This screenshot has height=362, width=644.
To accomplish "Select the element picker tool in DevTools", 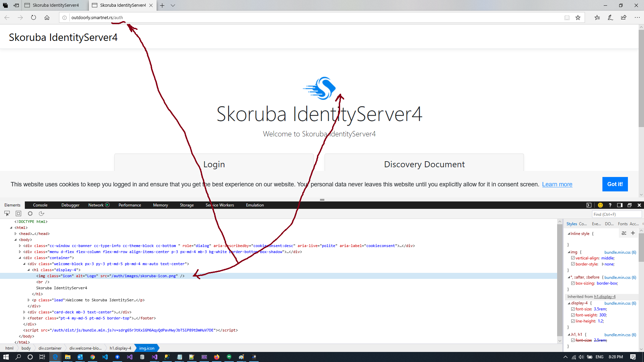I will click(7, 214).
